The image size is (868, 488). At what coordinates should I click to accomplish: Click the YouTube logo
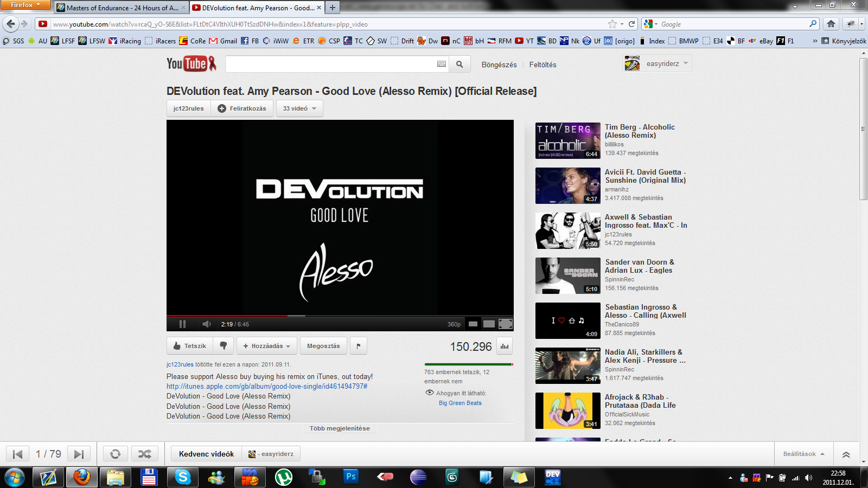[x=192, y=64]
